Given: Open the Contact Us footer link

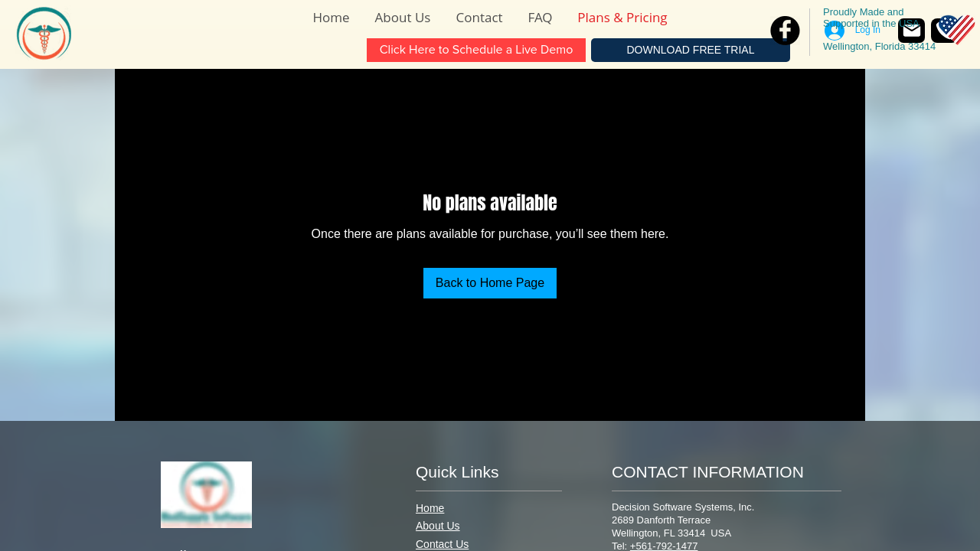Looking at the screenshot, I should tap(442, 544).
